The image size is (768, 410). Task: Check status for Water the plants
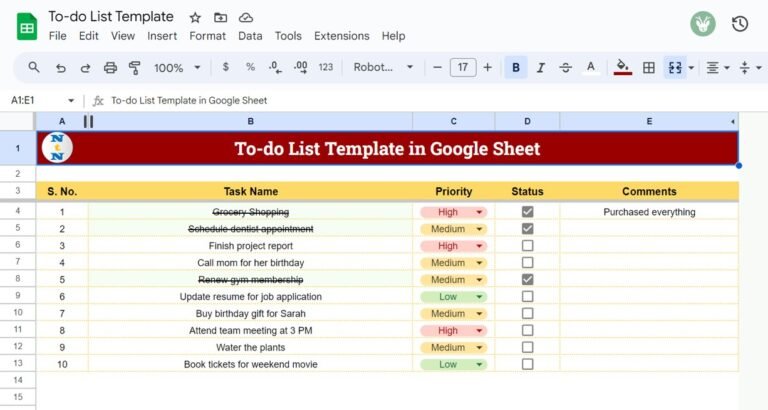tap(527, 347)
